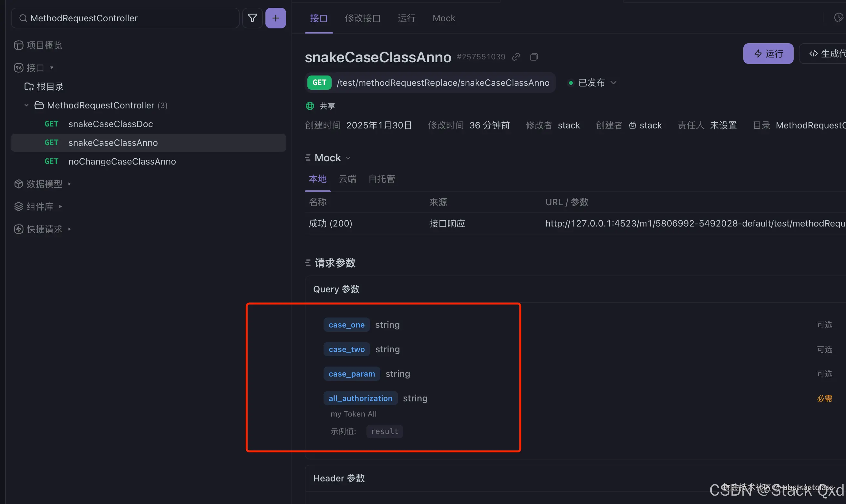Click the filter icon beside the search bar
The width and height of the screenshot is (846, 504).
pos(252,18)
